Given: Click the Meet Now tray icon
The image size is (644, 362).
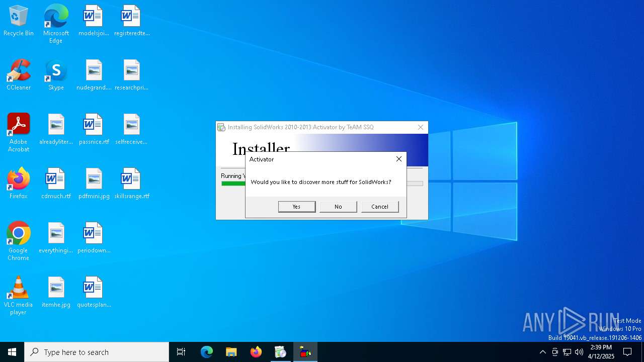Looking at the screenshot, I should (555, 352).
